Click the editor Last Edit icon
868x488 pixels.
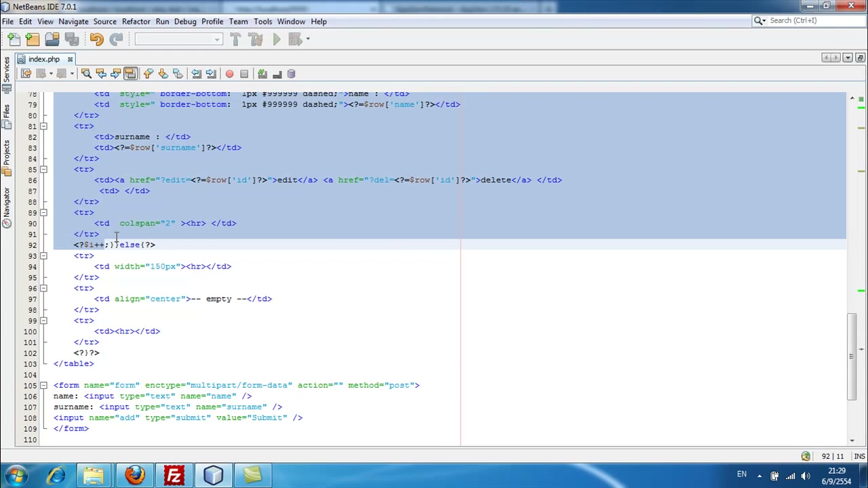pyautogui.click(x=26, y=74)
